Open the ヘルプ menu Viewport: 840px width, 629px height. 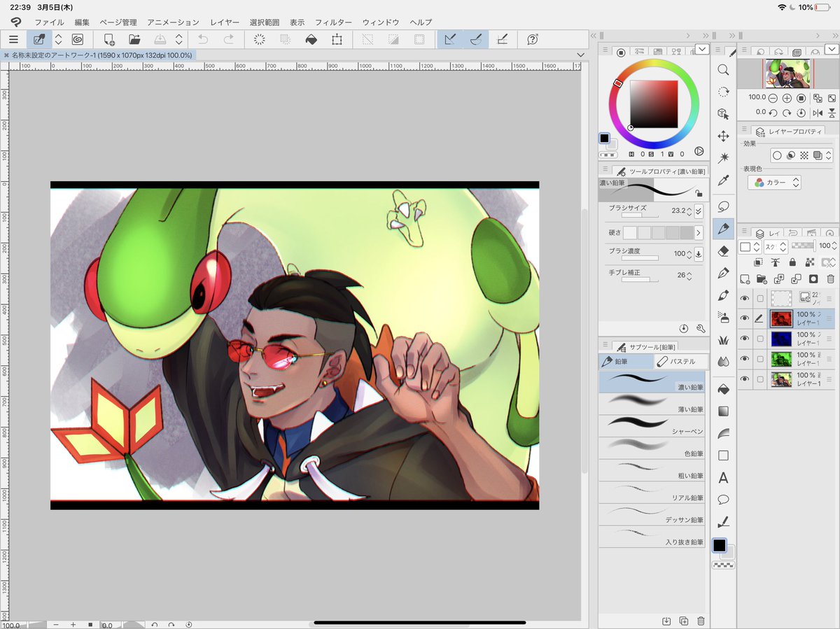(421, 22)
